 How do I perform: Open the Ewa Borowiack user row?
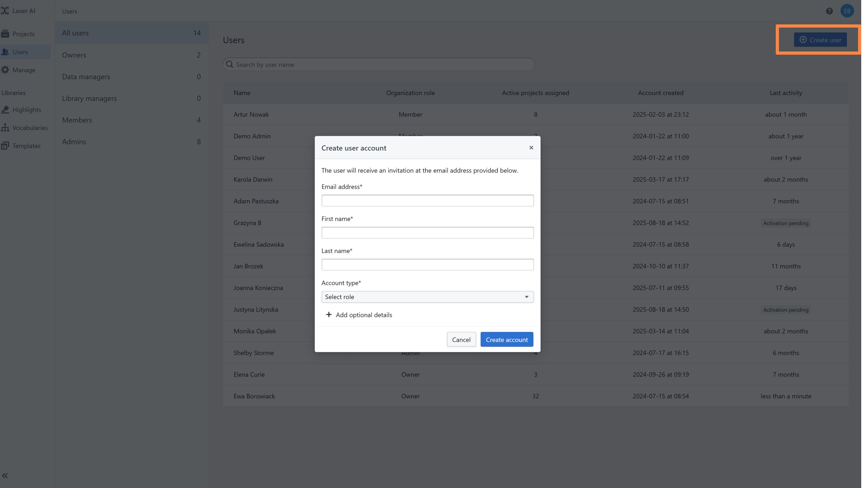click(535, 396)
